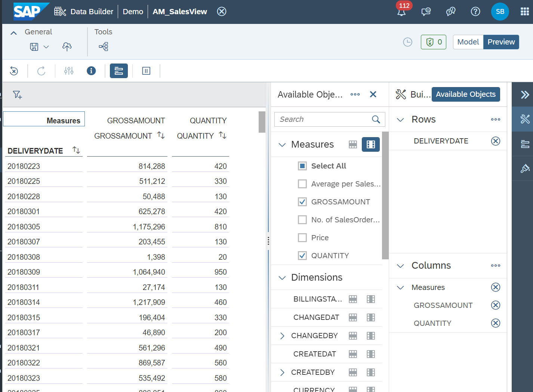Viewport: 533px width, 392px height.
Task: Open filter creation icon above the data grid
Action: pyautogui.click(x=17, y=95)
